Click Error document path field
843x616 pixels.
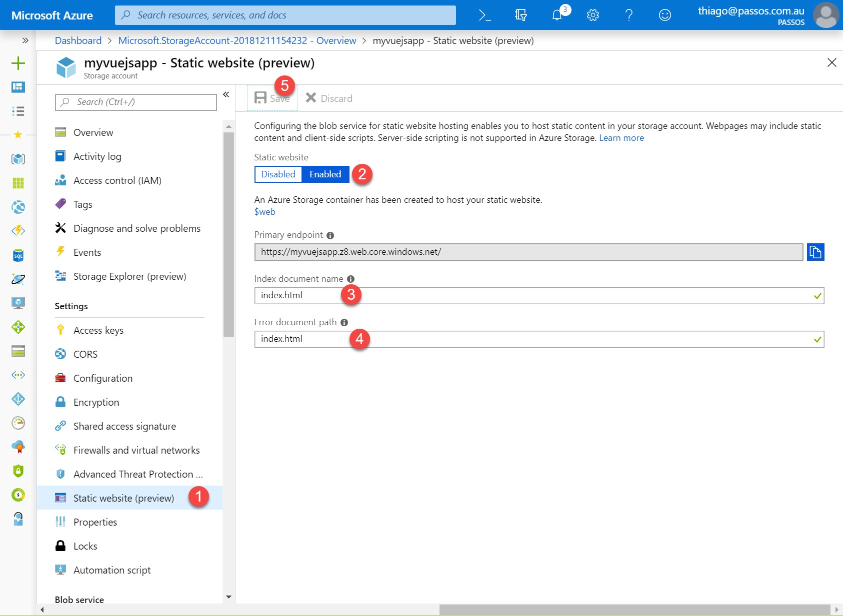539,339
